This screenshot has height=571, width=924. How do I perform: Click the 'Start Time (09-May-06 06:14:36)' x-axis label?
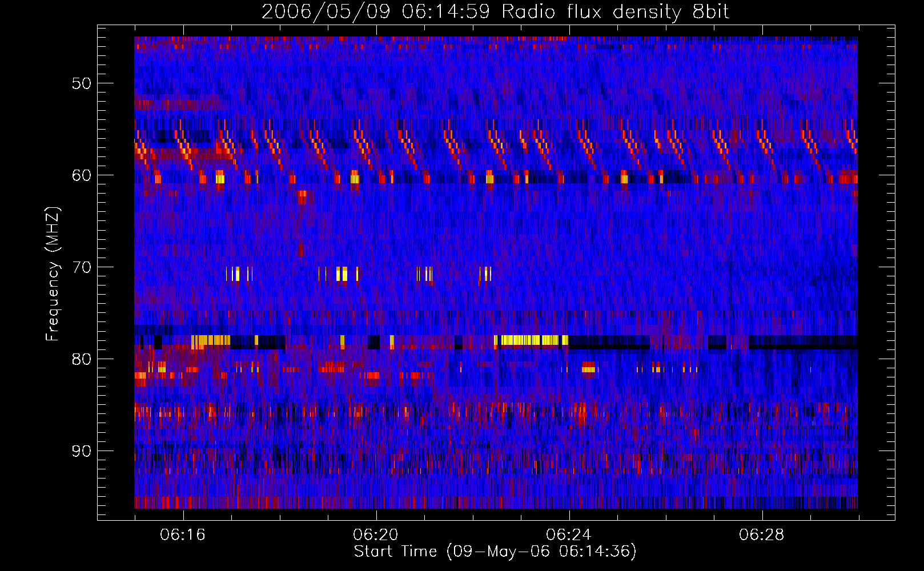coord(495,552)
